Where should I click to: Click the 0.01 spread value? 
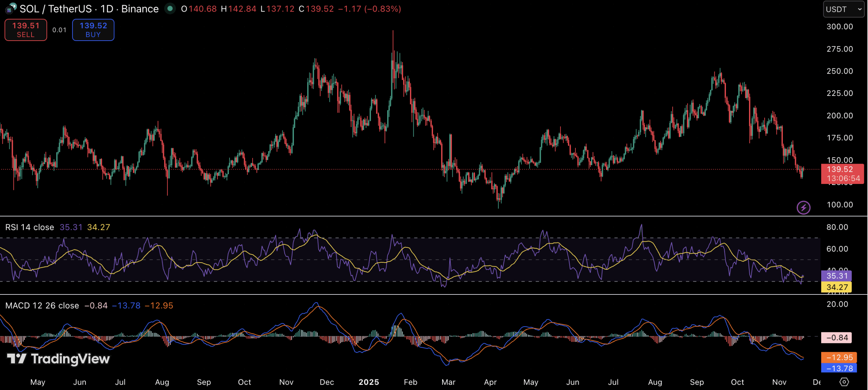tap(59, 30)
